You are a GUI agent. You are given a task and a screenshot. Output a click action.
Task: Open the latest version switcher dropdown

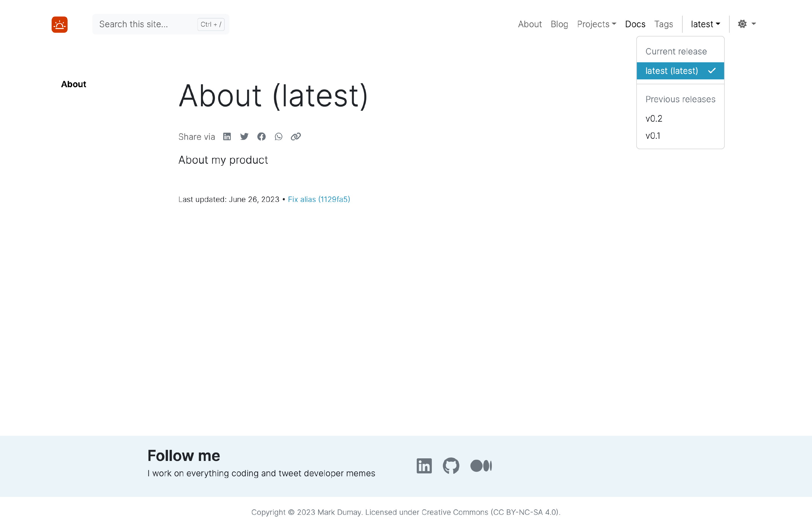pos(705,24)
